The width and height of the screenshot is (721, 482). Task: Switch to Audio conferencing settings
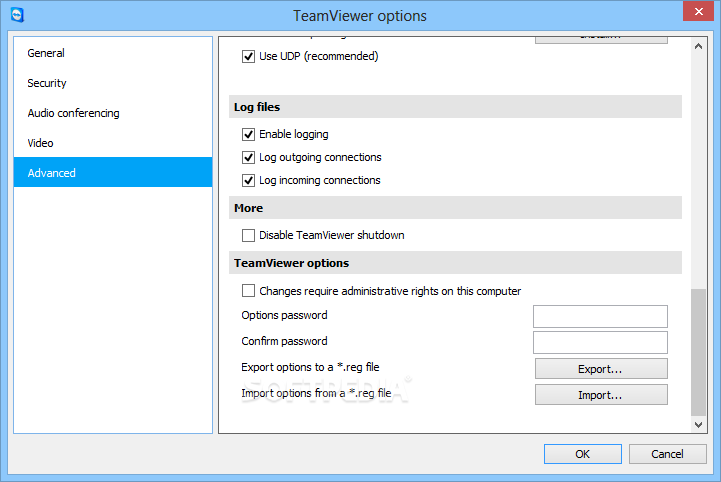pyautogui.click(x=113, y=113)
